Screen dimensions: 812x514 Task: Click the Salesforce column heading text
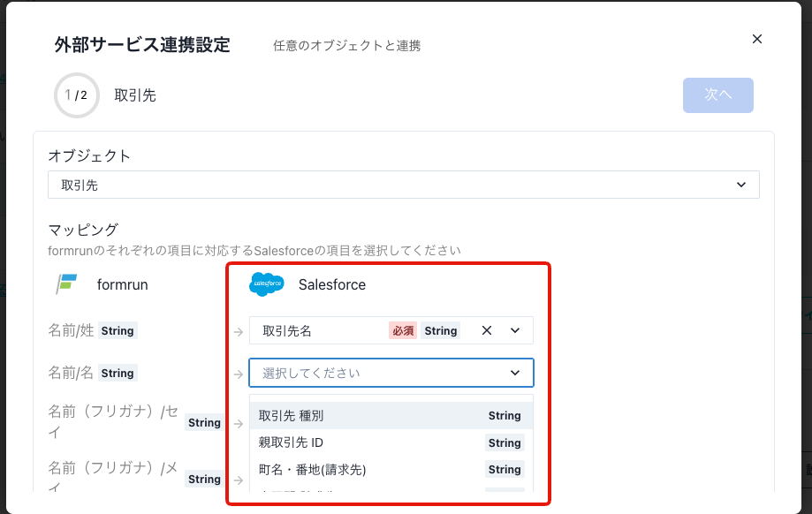pyautogui.click(x=332, y=284)
